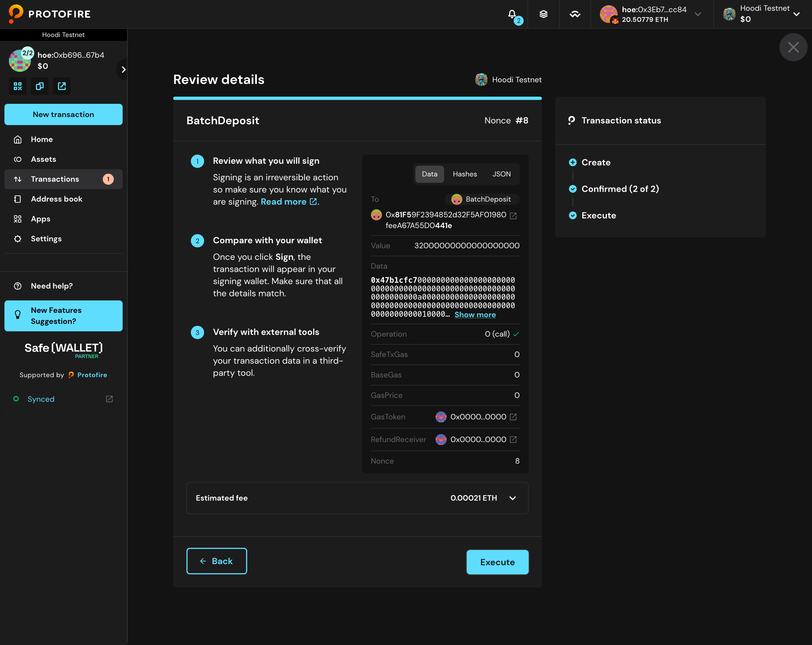Open the WalletConnect icon in header
The height and width of the screenshot is (645, 812).
(x=575, y=14)
